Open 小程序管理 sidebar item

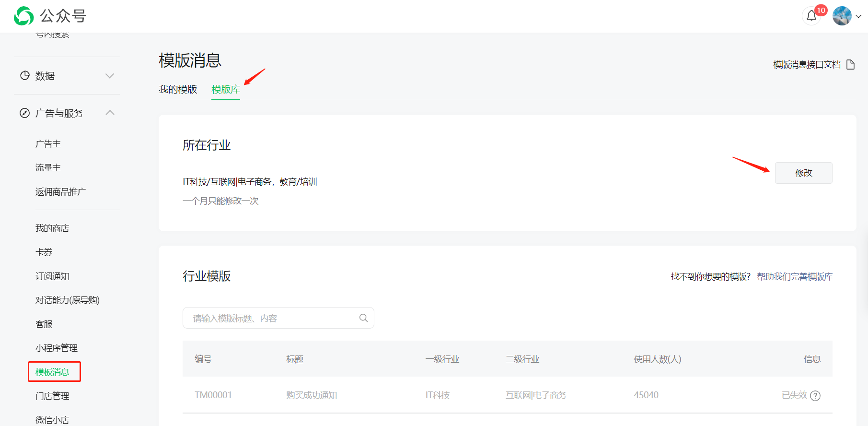pos(57,348)
